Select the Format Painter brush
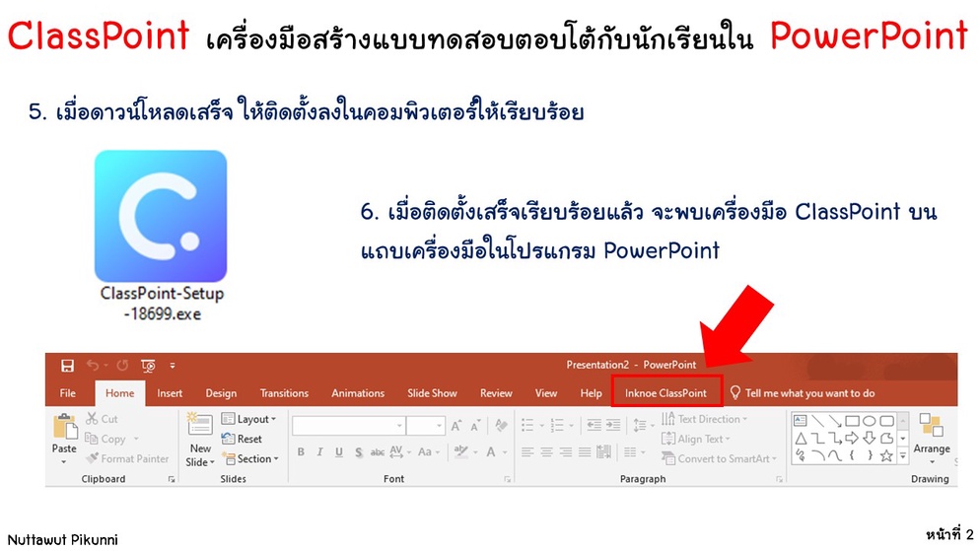The height and width of the screenshot is (551, 980). [127, 458]
